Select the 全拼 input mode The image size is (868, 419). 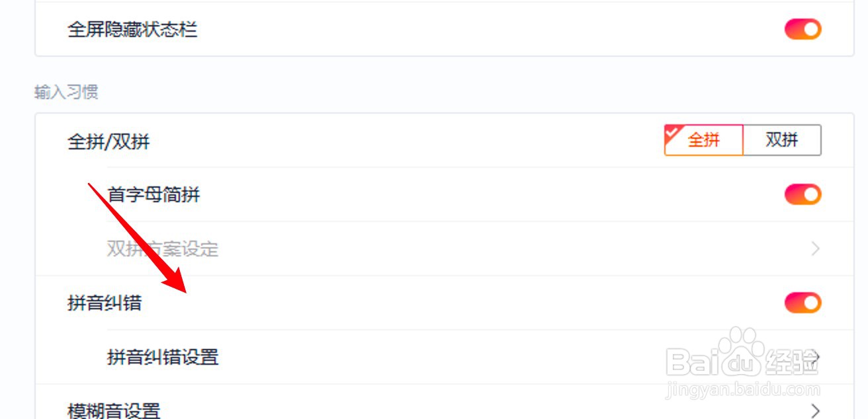tap(704, 140)
